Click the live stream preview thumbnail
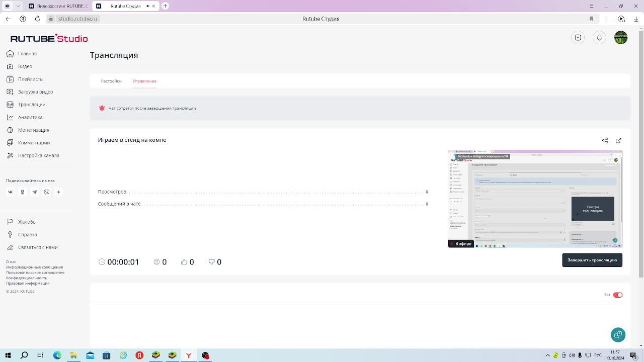Viewport: 644px width, 362px height. (535, 199)
